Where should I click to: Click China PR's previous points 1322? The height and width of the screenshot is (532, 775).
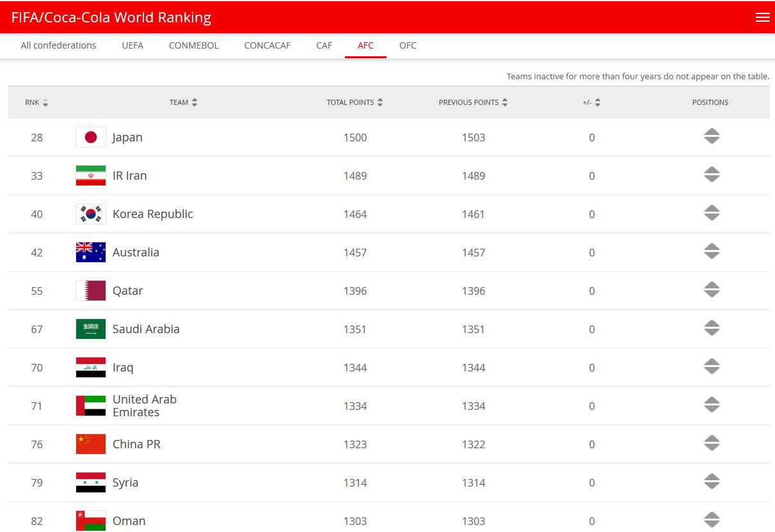(x=474, y=444)
